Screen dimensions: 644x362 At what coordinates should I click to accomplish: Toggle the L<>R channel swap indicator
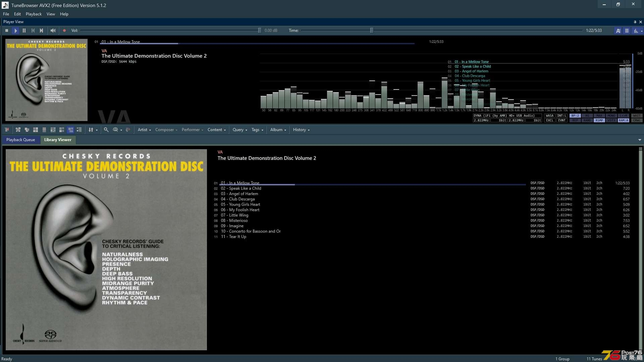coord(623,116)
